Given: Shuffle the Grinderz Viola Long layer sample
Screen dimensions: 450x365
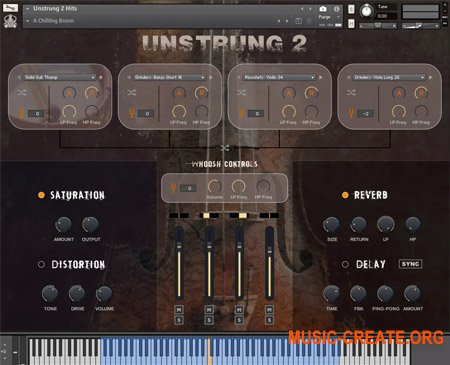Looking at the screenshot, I should (x=351, y=93).
